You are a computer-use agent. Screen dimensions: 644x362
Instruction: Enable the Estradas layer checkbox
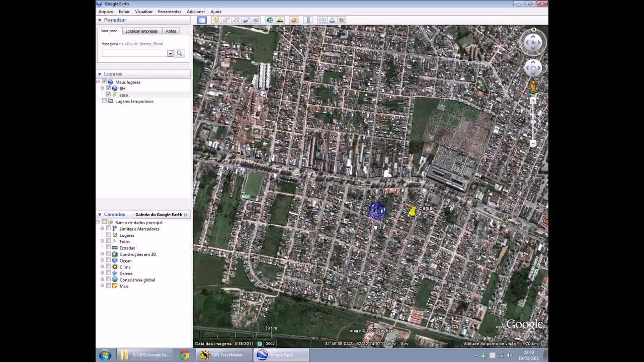click(108, 248)
